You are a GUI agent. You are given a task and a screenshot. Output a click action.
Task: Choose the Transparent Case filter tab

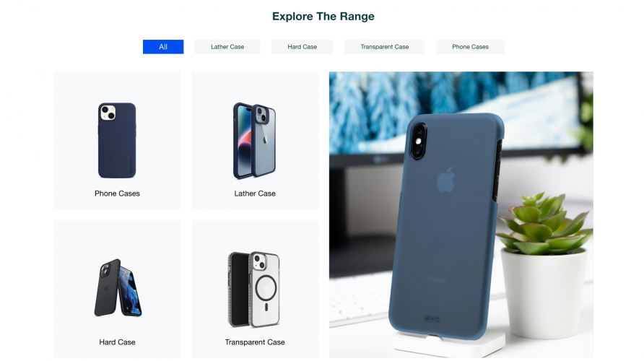(x=384, y=47)
